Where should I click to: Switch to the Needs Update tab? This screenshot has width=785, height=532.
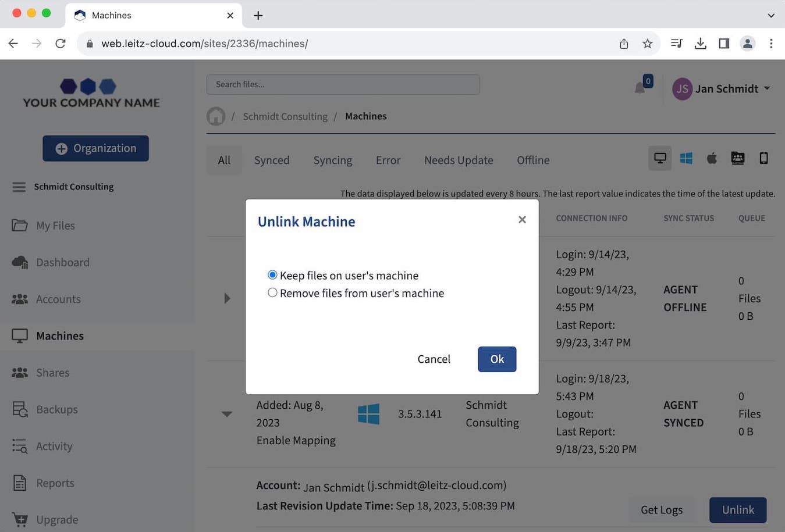click(x=459, y=160)
